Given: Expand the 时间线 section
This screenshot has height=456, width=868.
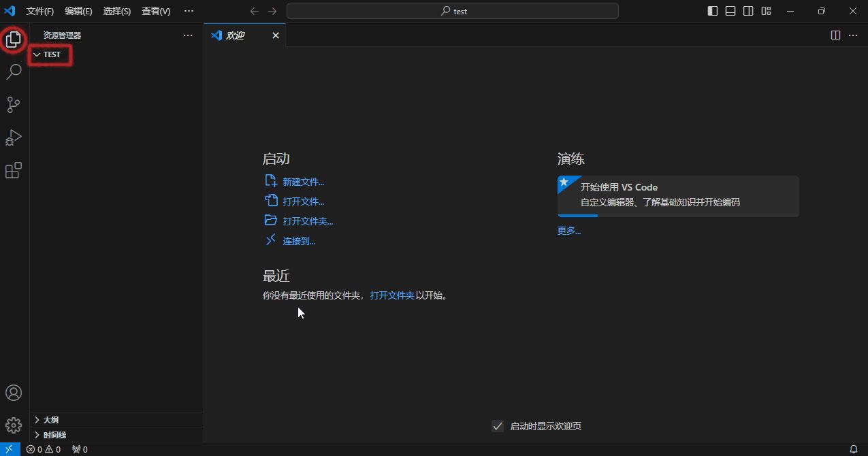Looking at the screenshot, I should coord(53,434).
